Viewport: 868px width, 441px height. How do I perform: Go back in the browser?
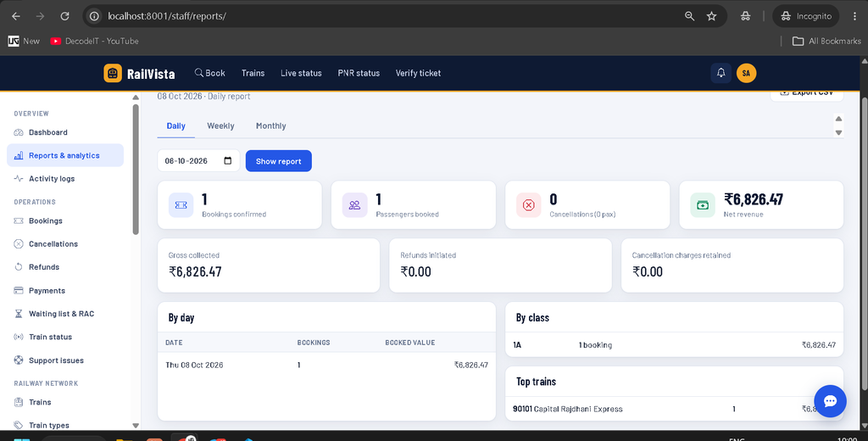click(16, 16)
